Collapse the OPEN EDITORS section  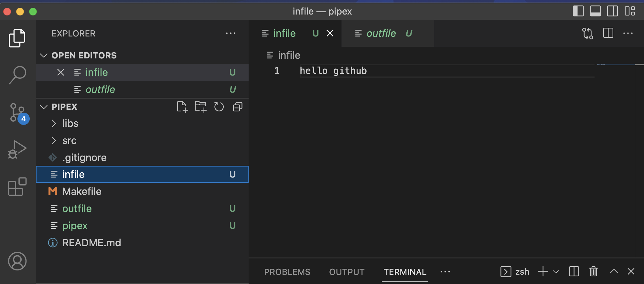coord(142,56)
